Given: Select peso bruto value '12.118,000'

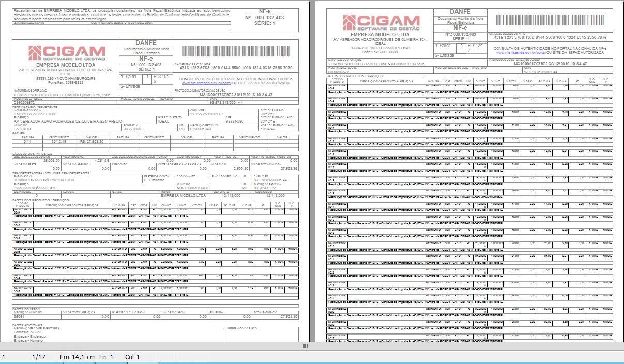Looking at the screenshot, I should pyautogui.click(x=231, y=196).
